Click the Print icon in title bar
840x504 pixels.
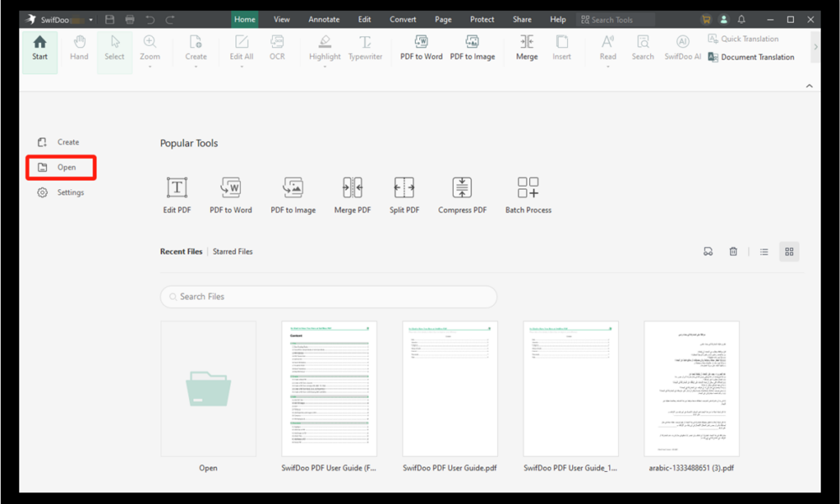click(129, 19)
